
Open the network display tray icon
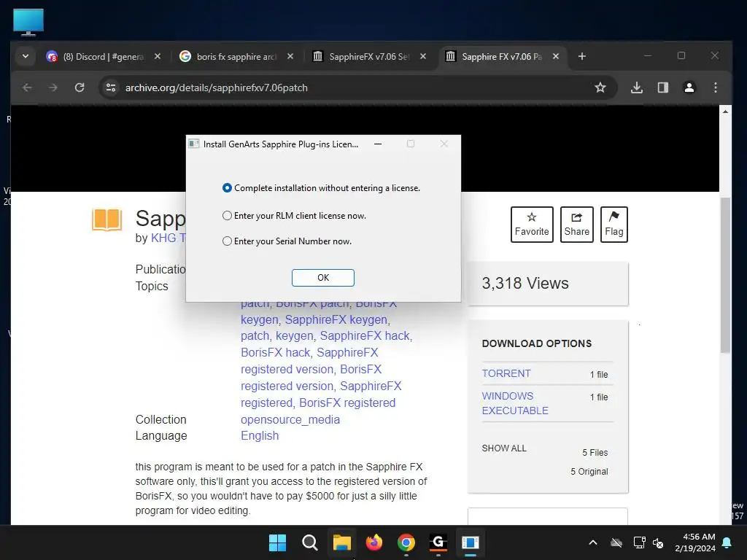tap(639, 542)
